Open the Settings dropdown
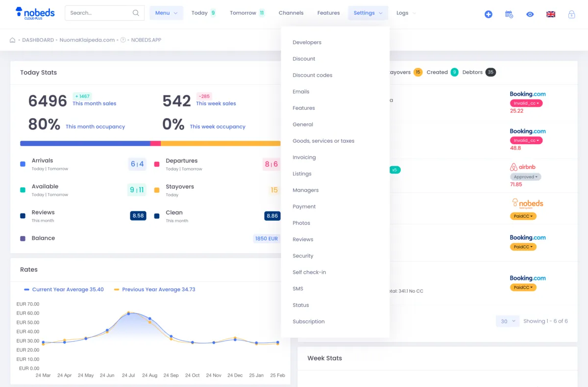Image resolution: width=588 pixels, height=387 pixels. pyautogui.click(x=368, y=13)
